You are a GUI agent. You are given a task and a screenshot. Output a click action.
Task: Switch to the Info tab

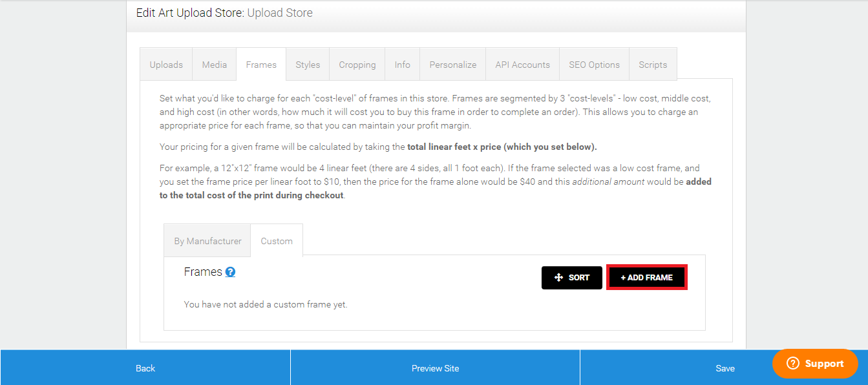tap(402, 65)
